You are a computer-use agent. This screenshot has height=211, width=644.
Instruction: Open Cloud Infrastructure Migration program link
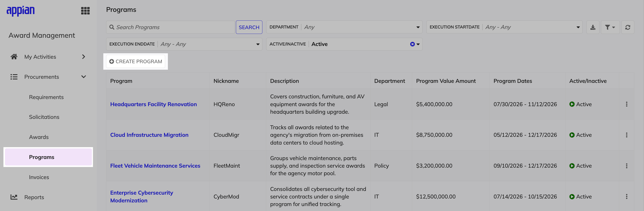click(x=149, y=135)
